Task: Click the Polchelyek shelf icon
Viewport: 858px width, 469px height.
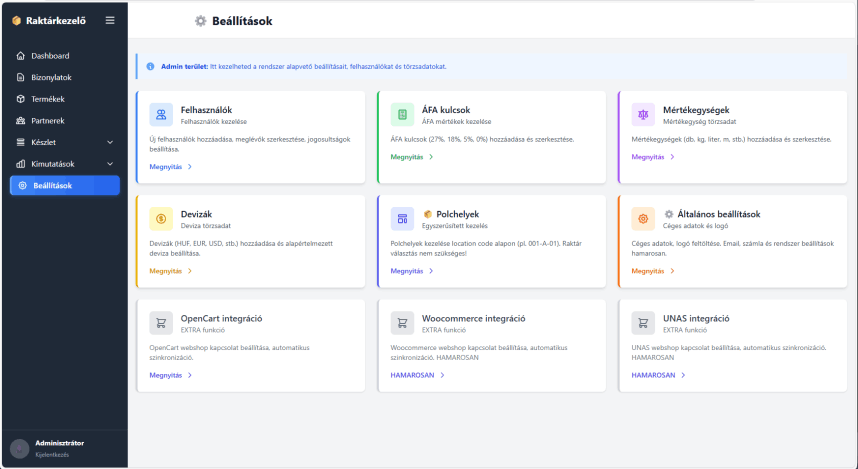Action: [x=402, y=218]
